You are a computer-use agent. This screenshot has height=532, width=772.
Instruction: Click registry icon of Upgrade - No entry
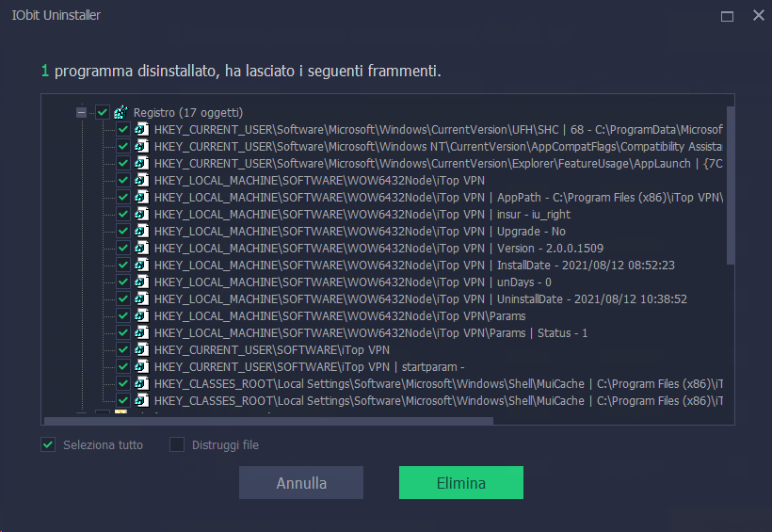[142, 231]
